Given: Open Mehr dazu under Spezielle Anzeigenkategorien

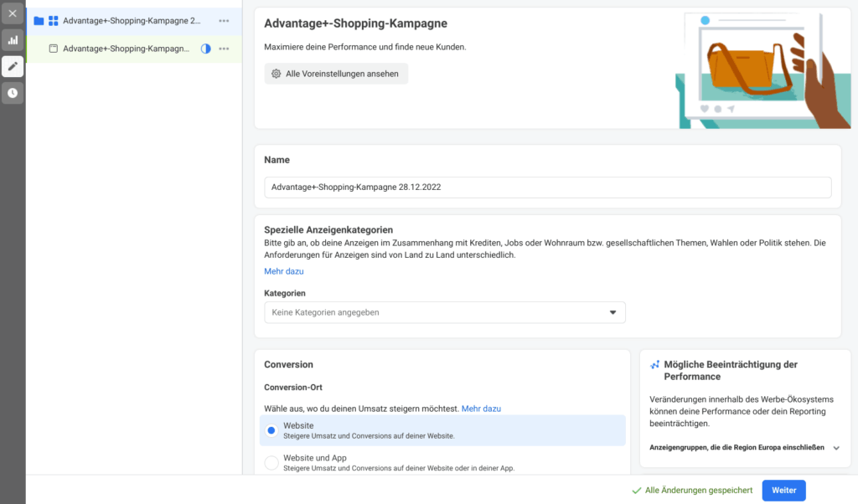Looking at the screenshot, I should pos(282,270).
